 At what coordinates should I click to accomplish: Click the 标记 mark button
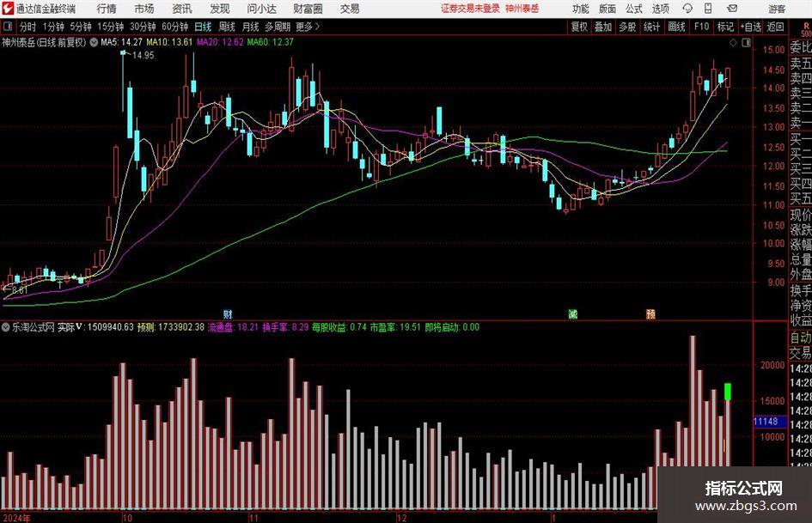725,27
